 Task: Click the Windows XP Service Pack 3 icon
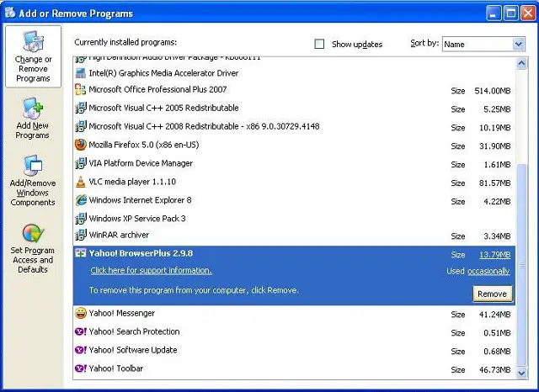pyautogui.click(x=81, y=219)
